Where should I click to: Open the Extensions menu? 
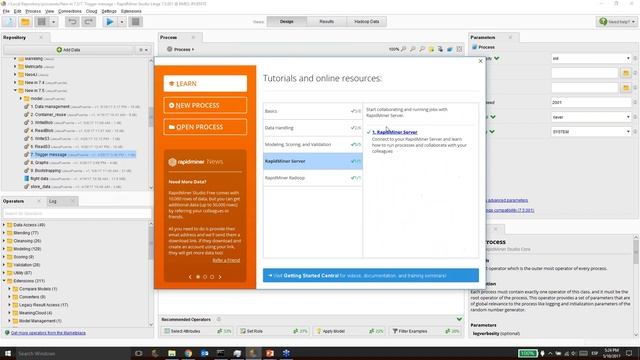[131, 11]
